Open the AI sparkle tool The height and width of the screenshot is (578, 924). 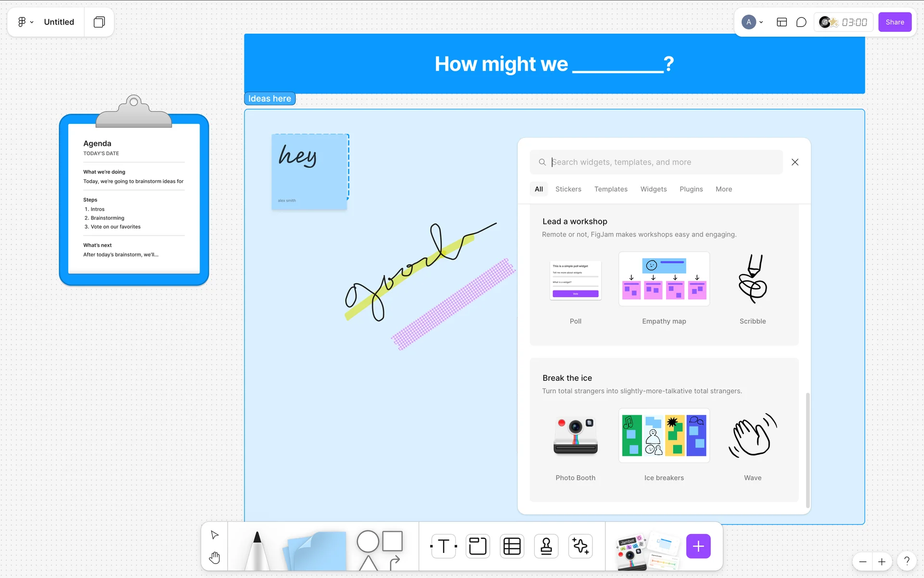[x=580, y=546]
